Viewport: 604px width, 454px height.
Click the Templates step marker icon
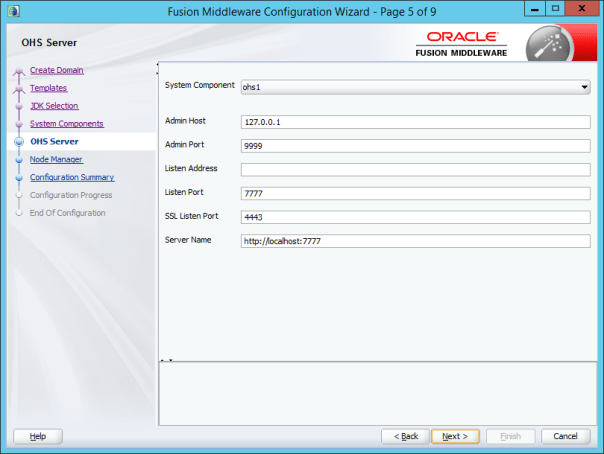[18, 89]
